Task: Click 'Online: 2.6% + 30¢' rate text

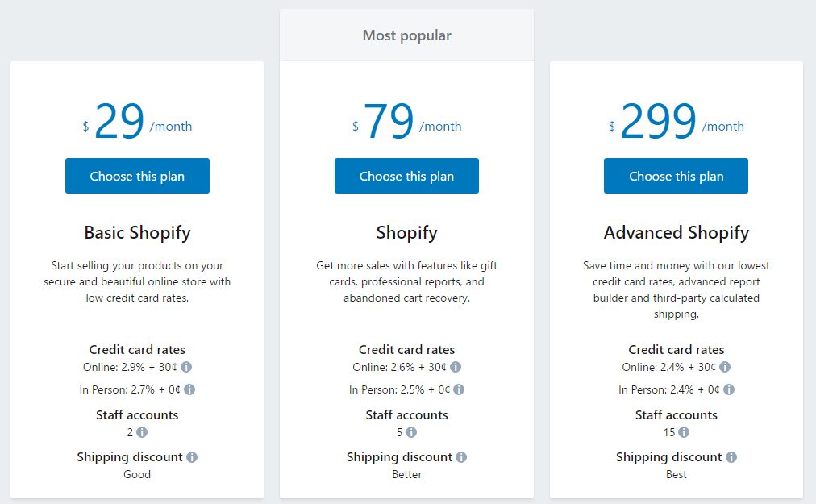Action: click(399, 367)
